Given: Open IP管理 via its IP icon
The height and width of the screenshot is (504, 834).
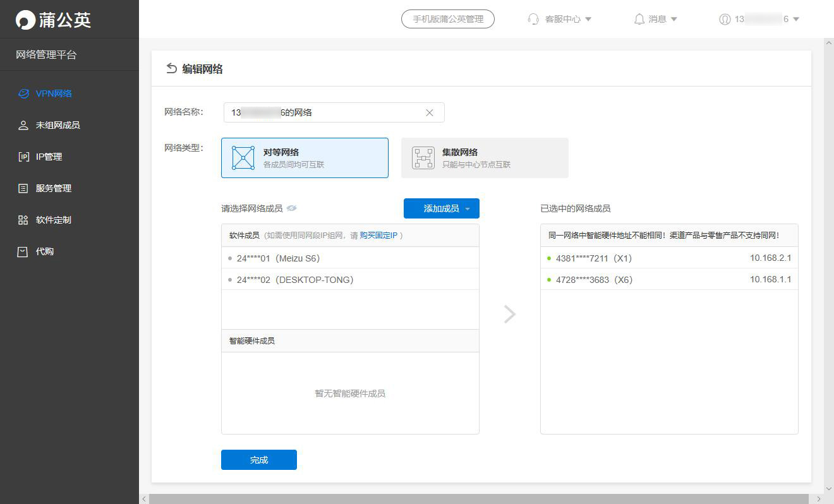Looking at the screenshot, I should coord(23,156).
